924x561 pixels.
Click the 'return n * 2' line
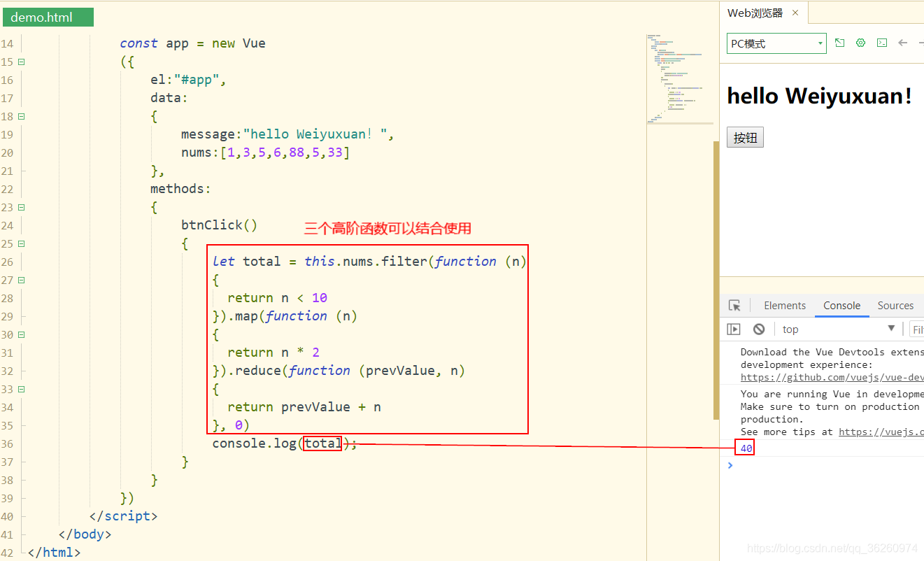coord(273,353)
